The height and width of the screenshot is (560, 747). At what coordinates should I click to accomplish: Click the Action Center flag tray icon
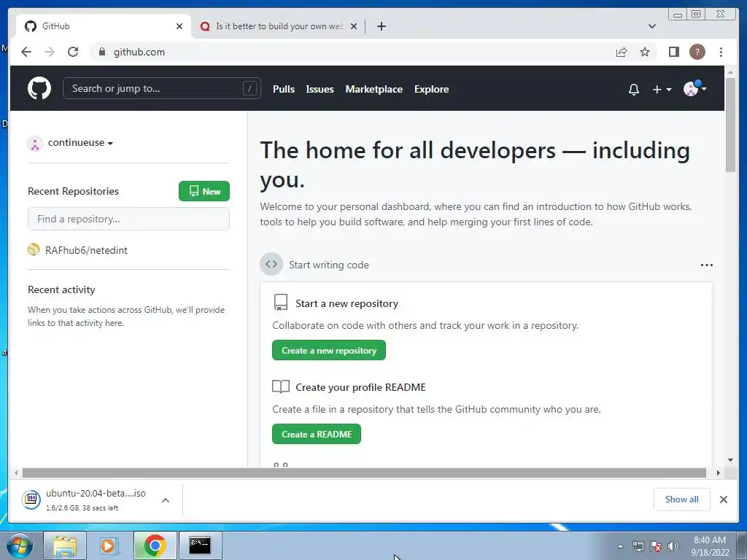click(x=656, y=546)
